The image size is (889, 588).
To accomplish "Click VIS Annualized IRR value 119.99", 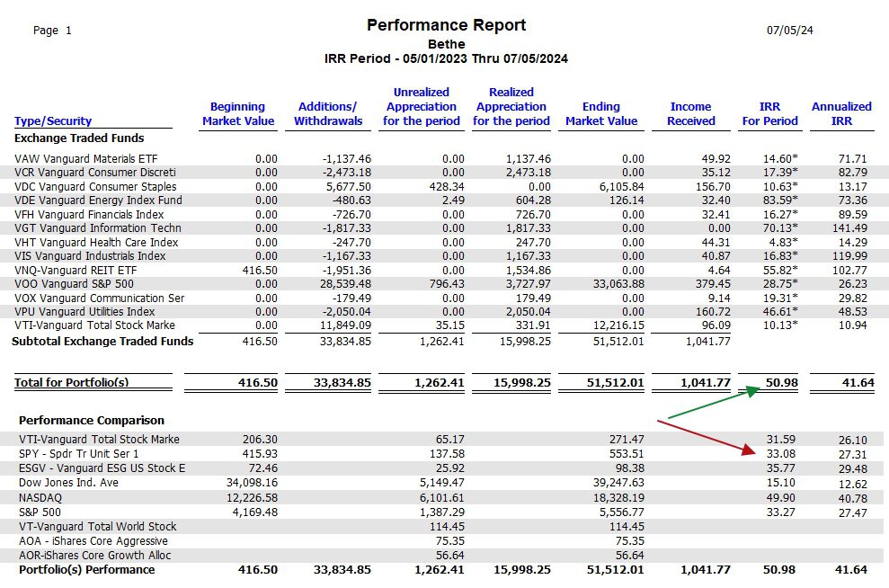I will (x=849, y=255).
